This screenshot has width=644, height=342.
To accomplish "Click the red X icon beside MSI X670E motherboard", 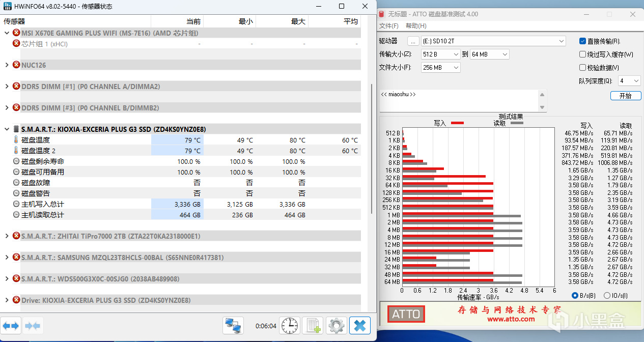I will click(x=16, y=33).
